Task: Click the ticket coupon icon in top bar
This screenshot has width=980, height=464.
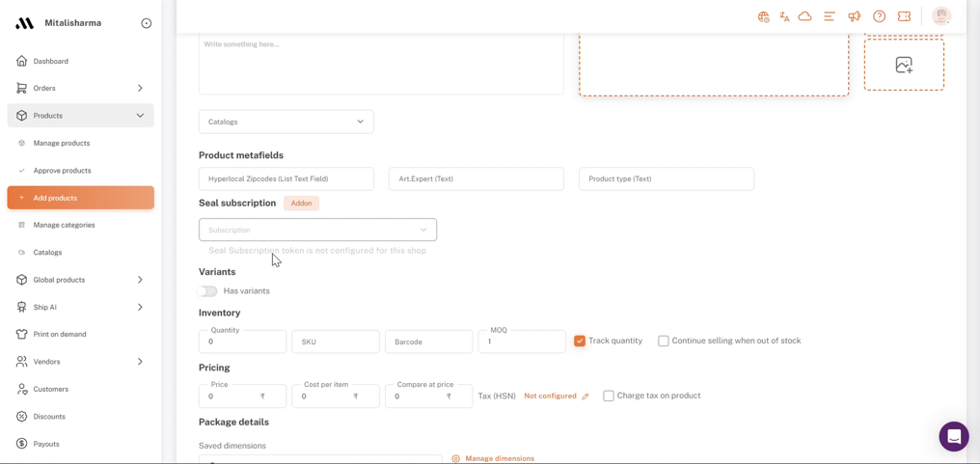Action: [x=903, y=17]
